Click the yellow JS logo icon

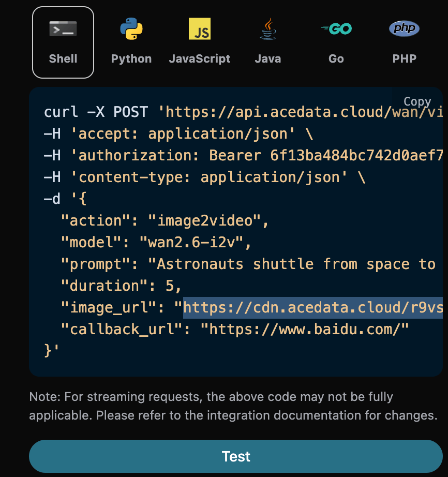[199, 29]
